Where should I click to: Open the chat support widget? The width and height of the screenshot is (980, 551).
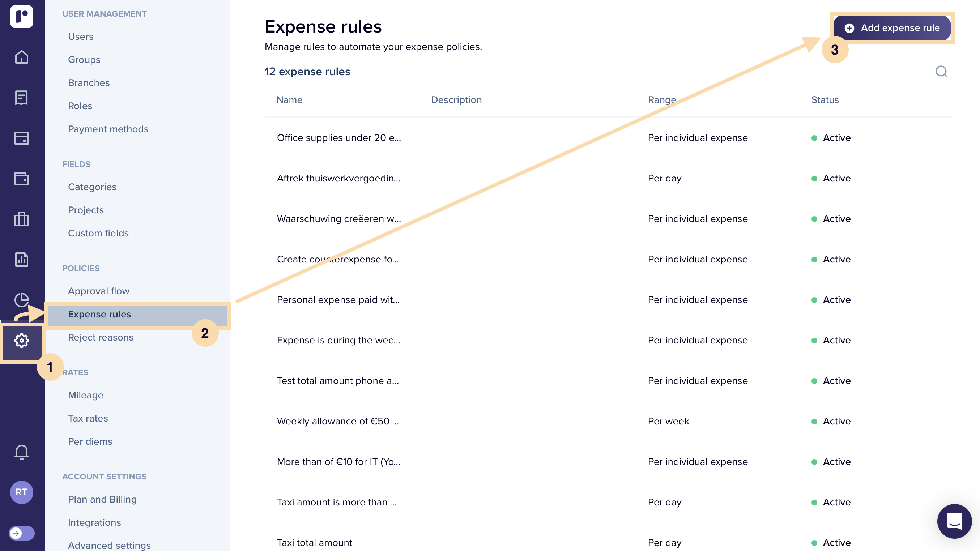coord(955,521)
